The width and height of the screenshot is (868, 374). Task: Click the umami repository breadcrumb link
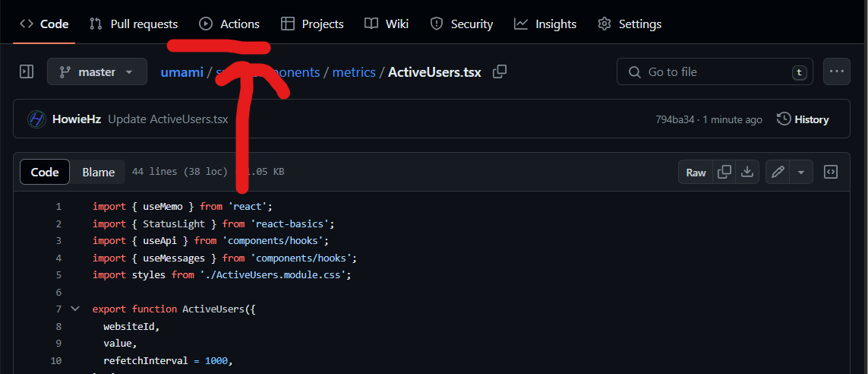tap(181, 72)
